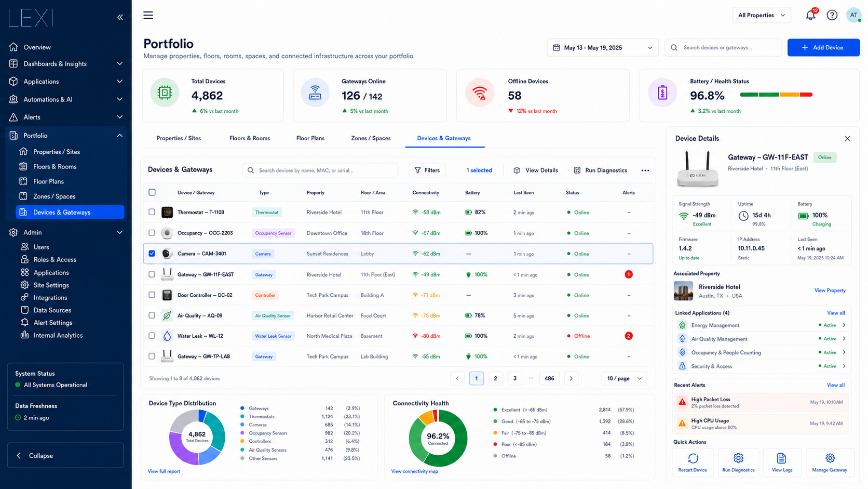This screenshot has width=868, height=489.
Task: Click High Packet Loss red alert icon
Action: (682, 402)
